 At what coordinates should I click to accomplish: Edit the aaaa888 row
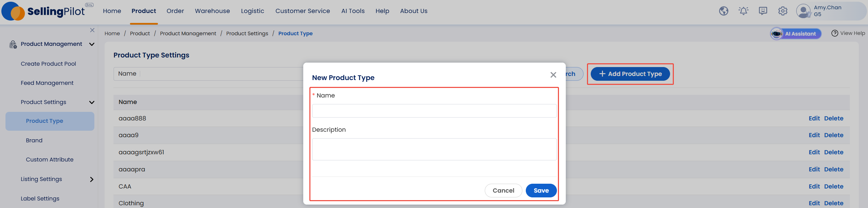814,118
